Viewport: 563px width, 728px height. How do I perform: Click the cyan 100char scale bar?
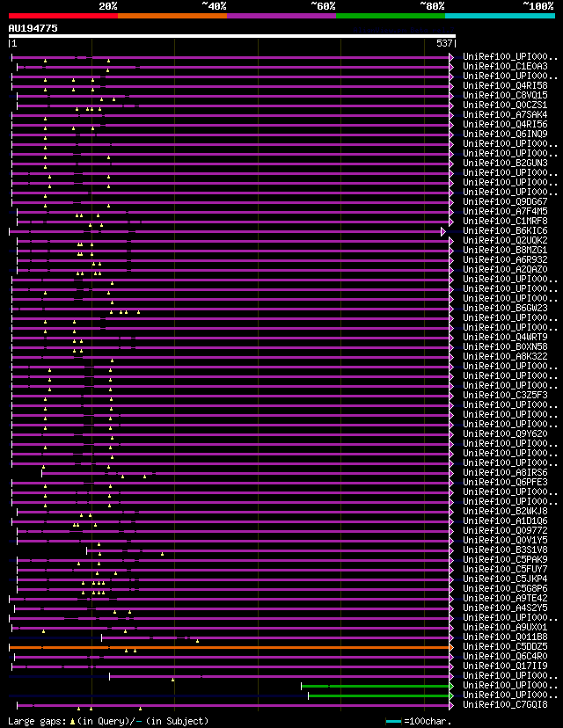pyautogui.click(x=393, y=721)
